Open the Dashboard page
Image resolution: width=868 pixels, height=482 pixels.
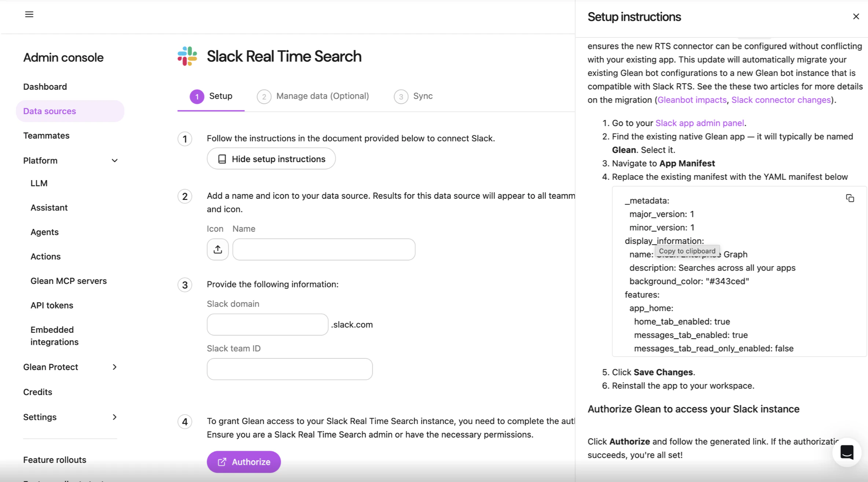[45, 87]
